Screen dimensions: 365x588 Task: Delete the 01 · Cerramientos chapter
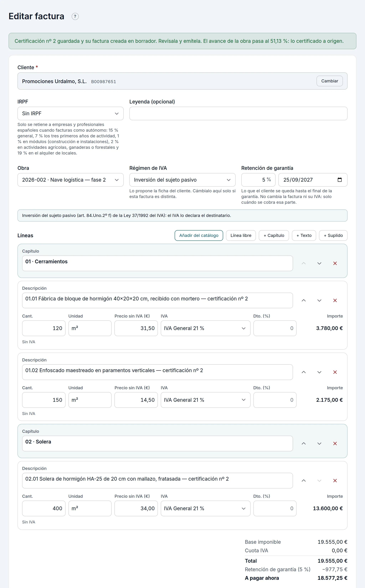(x=335, y=263)
